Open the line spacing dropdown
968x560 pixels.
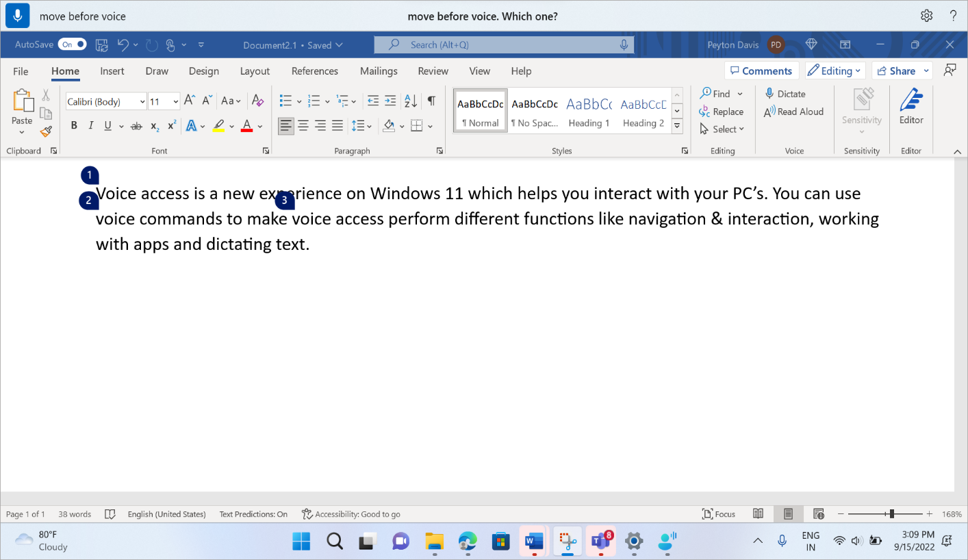click(361, 125)
